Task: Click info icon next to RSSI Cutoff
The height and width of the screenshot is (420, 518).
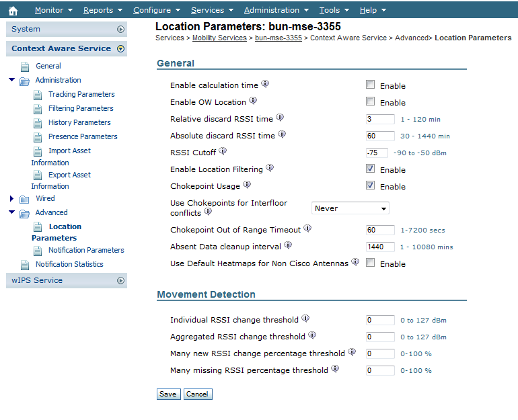Action: 223,151
